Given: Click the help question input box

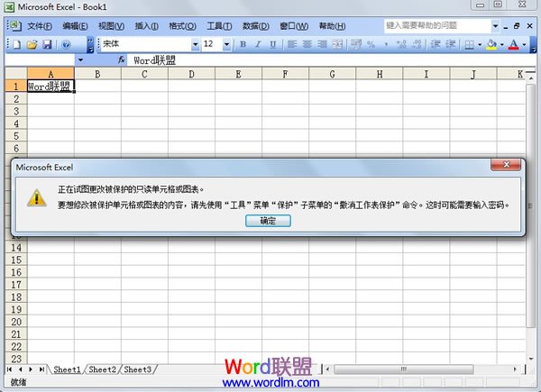Looking at the screenshot, I should pos(437,26).
